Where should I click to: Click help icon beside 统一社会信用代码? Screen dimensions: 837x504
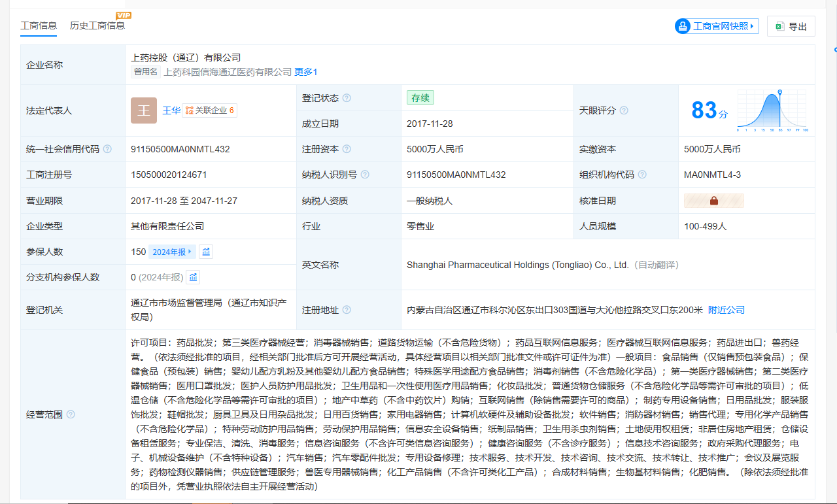pyautogui.click(x=107, y=149)
